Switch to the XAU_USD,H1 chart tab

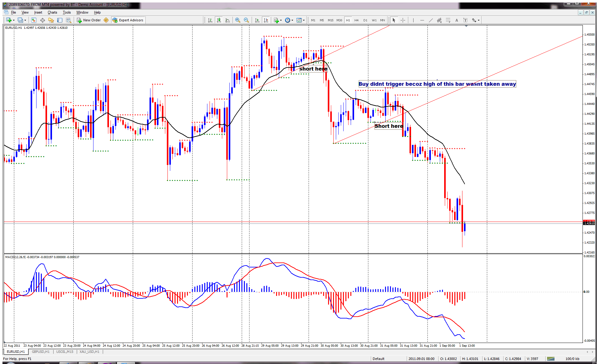tap(89, 352)
